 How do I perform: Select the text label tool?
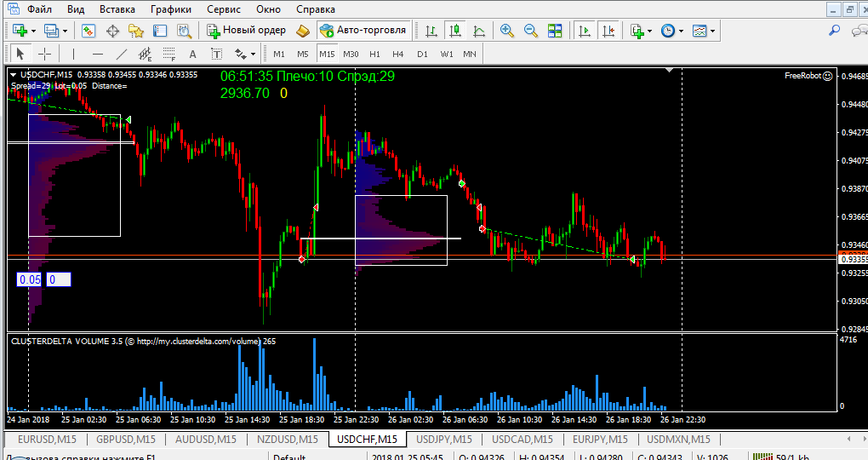click(x=216, y=54)
